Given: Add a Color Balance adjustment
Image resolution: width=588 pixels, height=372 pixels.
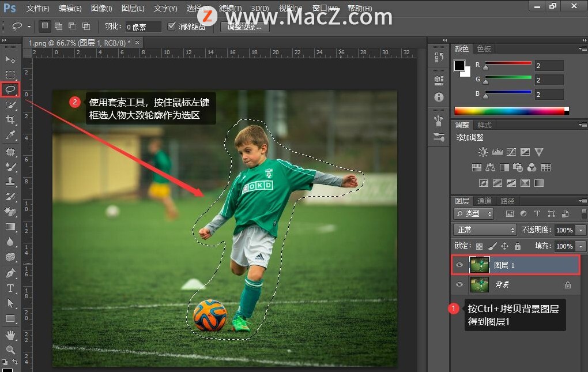Looking at the screenshot, I should pyautogui.click(x=490, y=168).
